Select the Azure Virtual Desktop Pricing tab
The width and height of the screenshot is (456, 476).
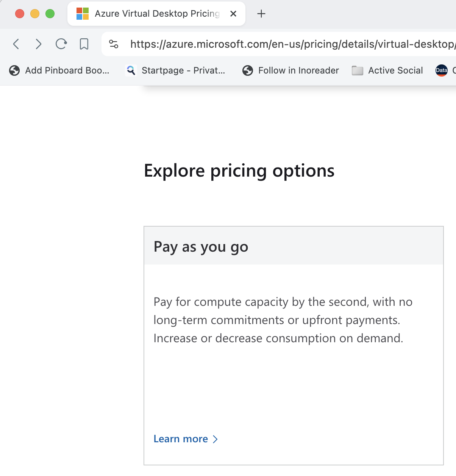coord(156,14)
